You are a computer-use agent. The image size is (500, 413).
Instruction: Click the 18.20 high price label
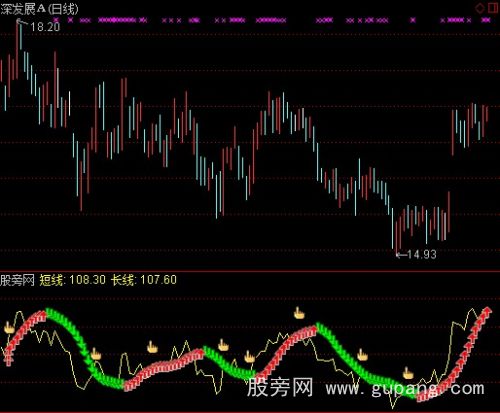click(45, 27)
